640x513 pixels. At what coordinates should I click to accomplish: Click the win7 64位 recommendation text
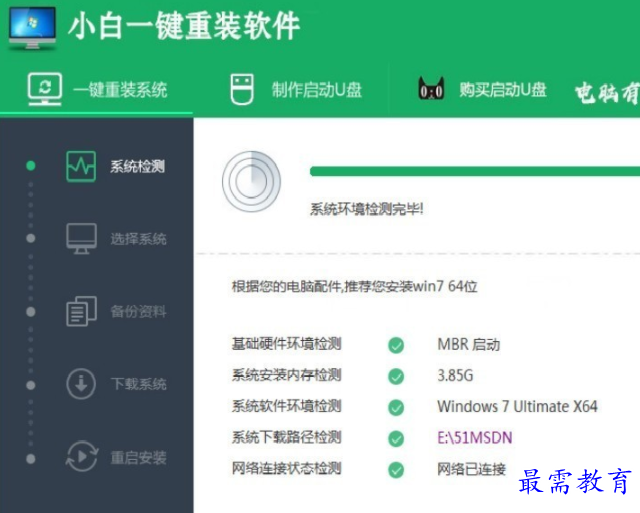point(354,286)
